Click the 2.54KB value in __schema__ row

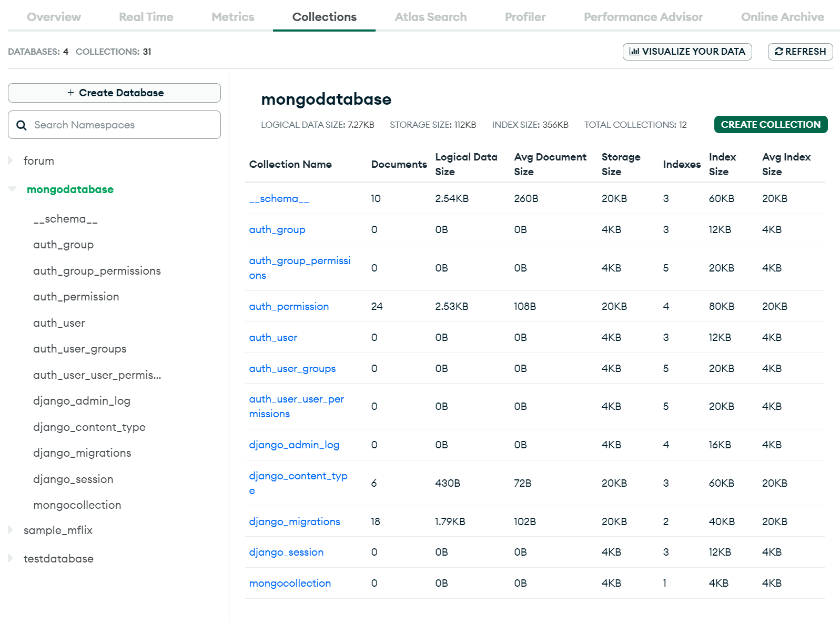coord(452,198)
